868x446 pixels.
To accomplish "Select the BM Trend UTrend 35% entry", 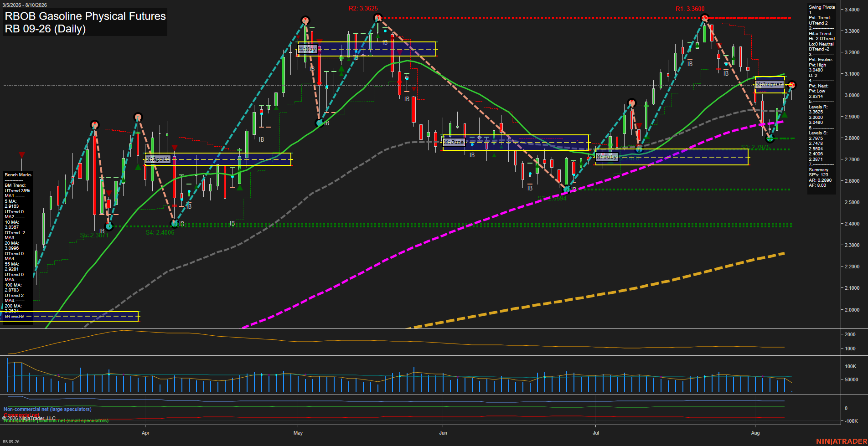I will [x=17, y=188].
